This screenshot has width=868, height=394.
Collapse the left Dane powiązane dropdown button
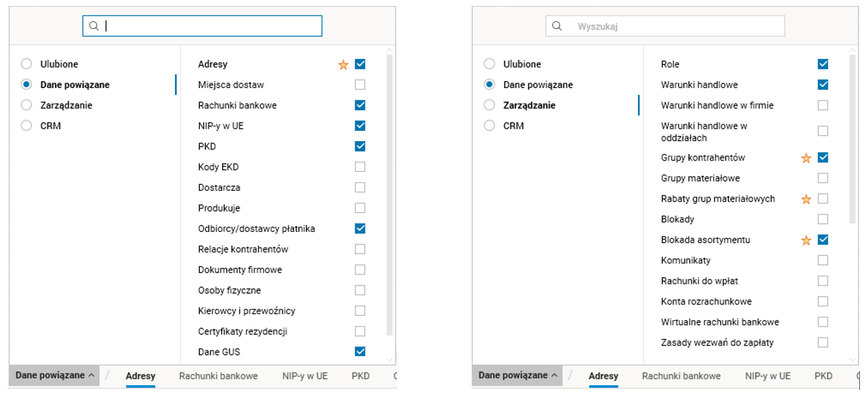click(55, 376)
